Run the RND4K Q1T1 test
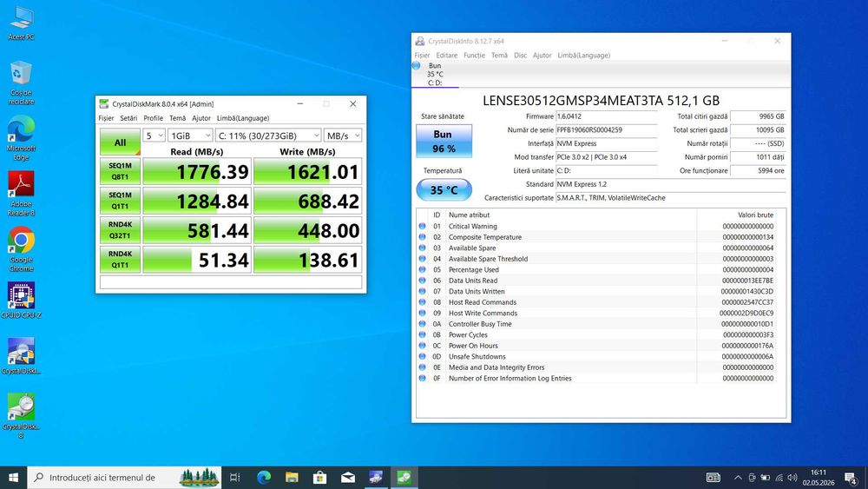This screenshot has width=868, height=489. click(120, 260)
